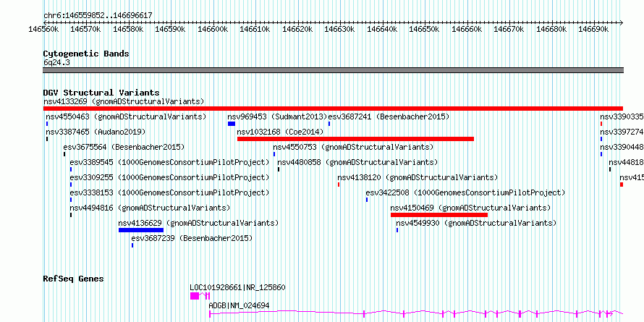Click esv3389545 variant label

169,162
